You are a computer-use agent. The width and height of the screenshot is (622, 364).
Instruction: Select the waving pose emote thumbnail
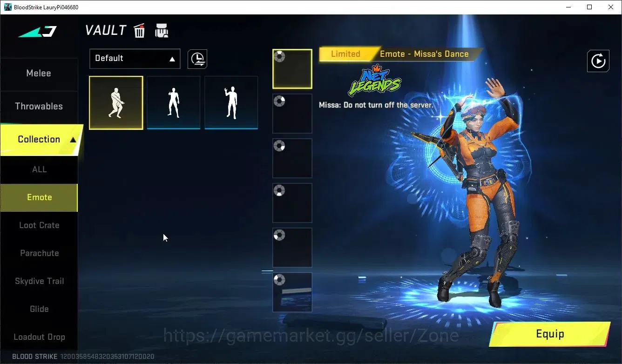pyautogui.click(x=231, y=103)
